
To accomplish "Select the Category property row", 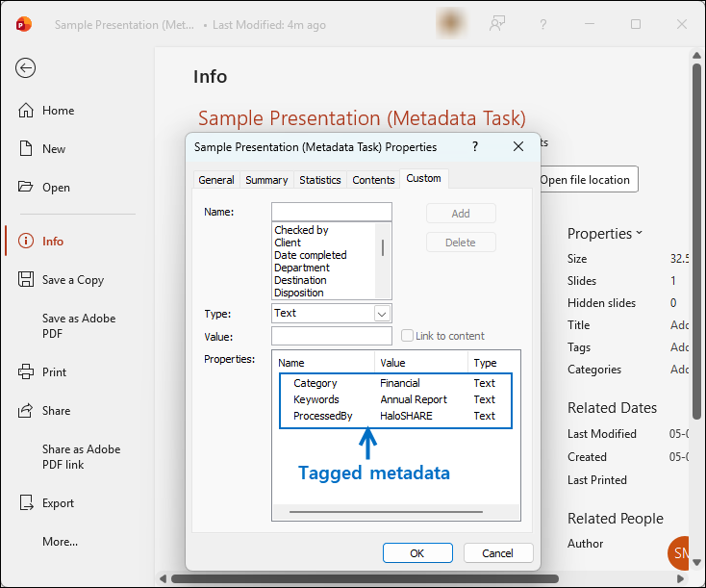I will click(395, 383).
